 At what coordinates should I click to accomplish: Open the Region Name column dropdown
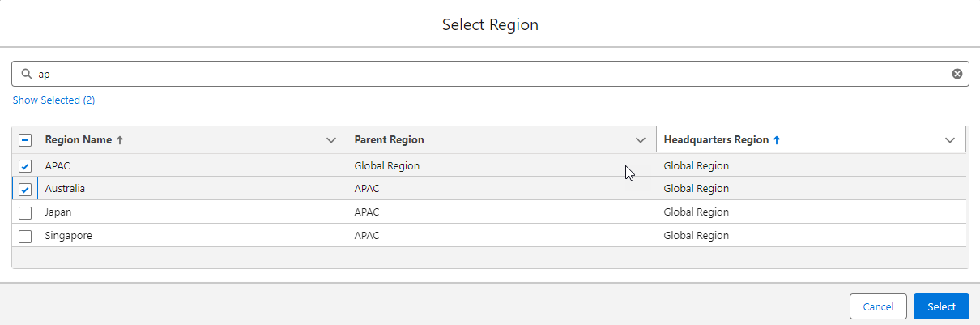330,140
